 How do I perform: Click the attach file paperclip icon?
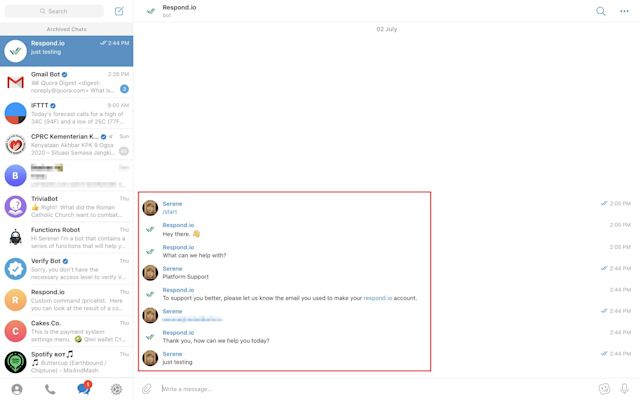(x=147, y=389)
